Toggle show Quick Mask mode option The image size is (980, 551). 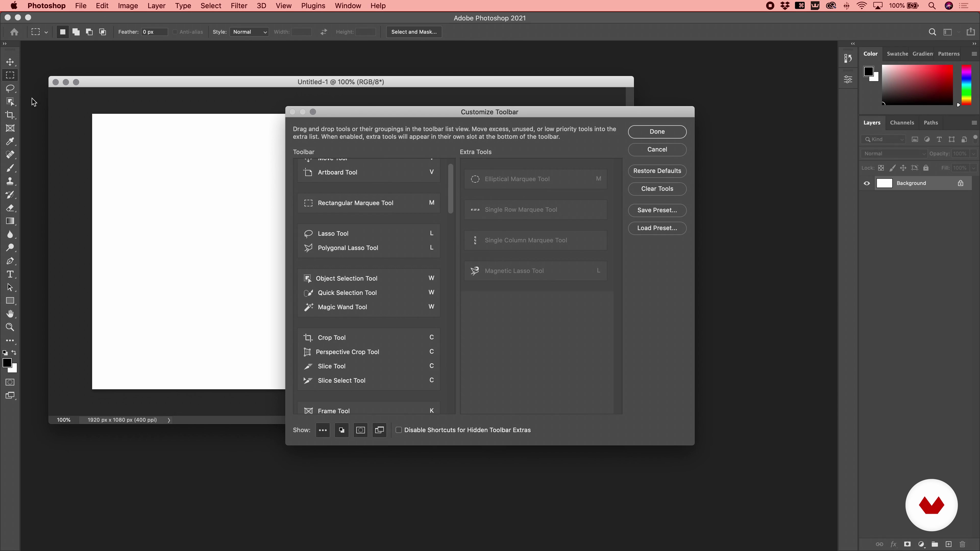(x=360, y=430)
